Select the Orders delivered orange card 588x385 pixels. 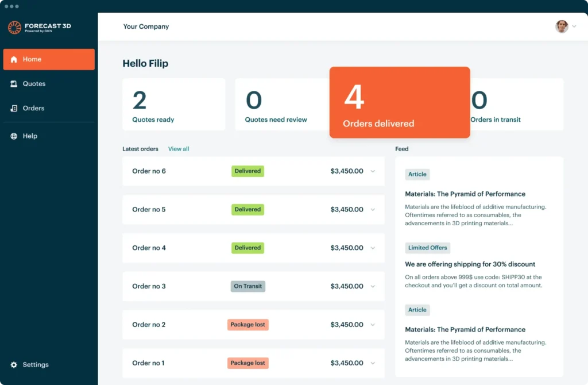click(x=400, y=102)
